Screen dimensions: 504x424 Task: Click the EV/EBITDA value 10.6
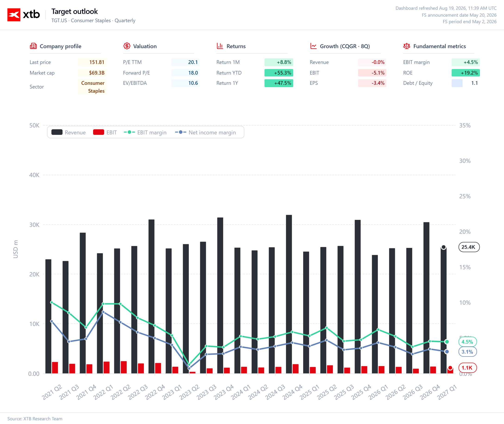(x=186, y=83)
